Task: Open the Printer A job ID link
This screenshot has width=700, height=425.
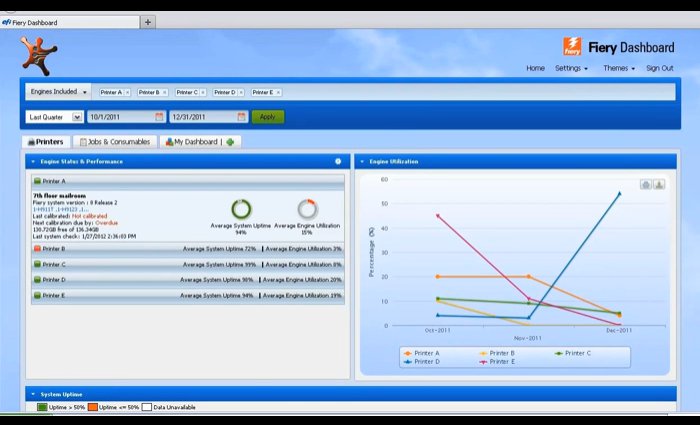Action: (61, 209)
